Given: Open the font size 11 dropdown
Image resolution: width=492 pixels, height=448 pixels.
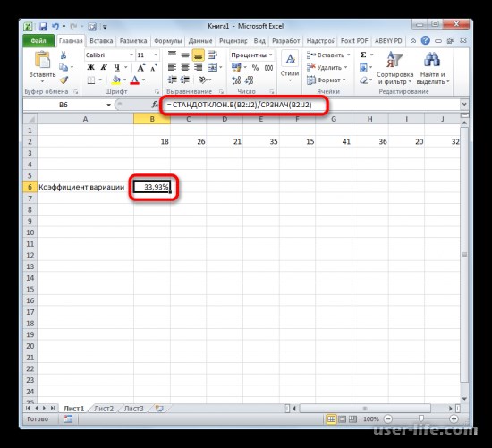Looking at the screenshot, I should click(x=156, y=55).
